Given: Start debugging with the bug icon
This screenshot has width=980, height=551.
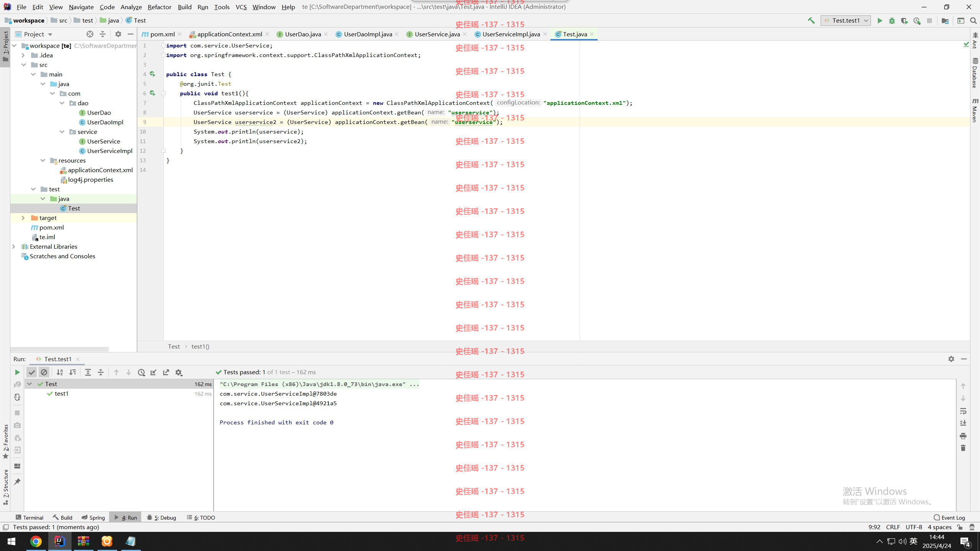Looking at the screenshot, I should (x=892, y=21).
